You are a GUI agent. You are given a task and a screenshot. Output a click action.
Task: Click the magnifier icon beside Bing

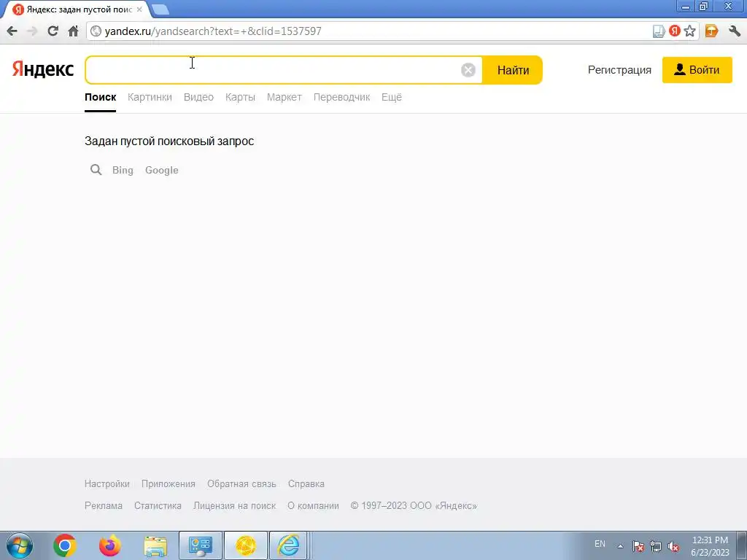click(96, 169)
